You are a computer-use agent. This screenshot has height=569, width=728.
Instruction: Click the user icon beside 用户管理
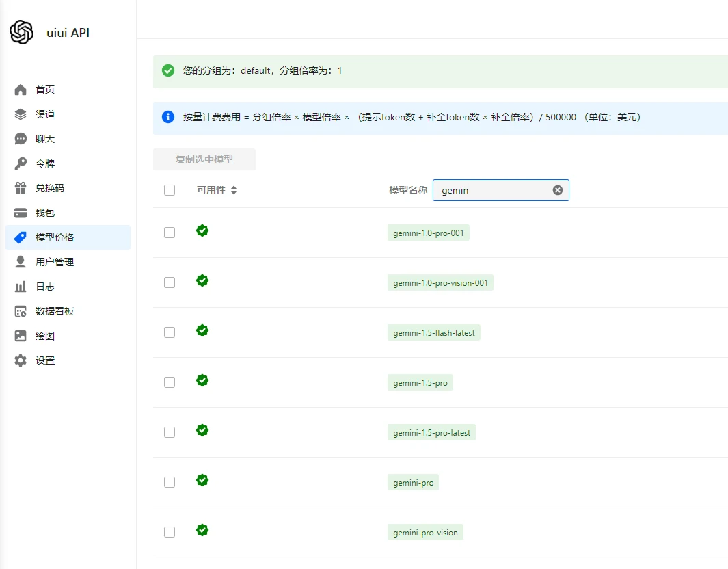[x=21, y=262]
